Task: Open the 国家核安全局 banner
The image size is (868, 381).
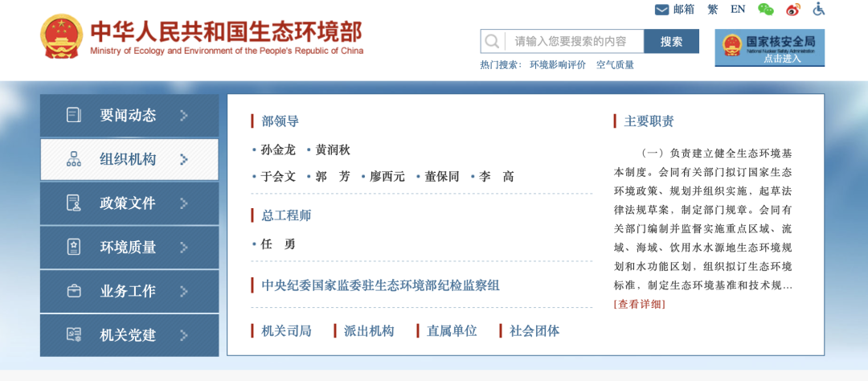Action: pyautogui.click(x=769, y=47)
